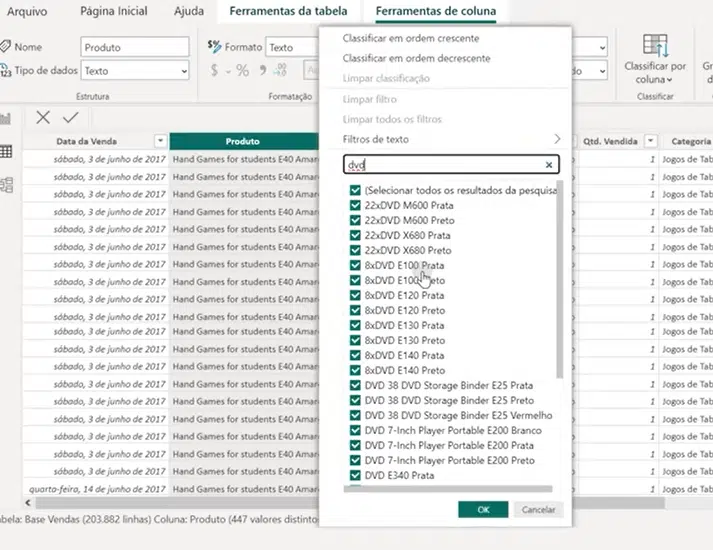Clear the dvd search text
The width and height of the screenshot is (713, 550).
(549, 165)
